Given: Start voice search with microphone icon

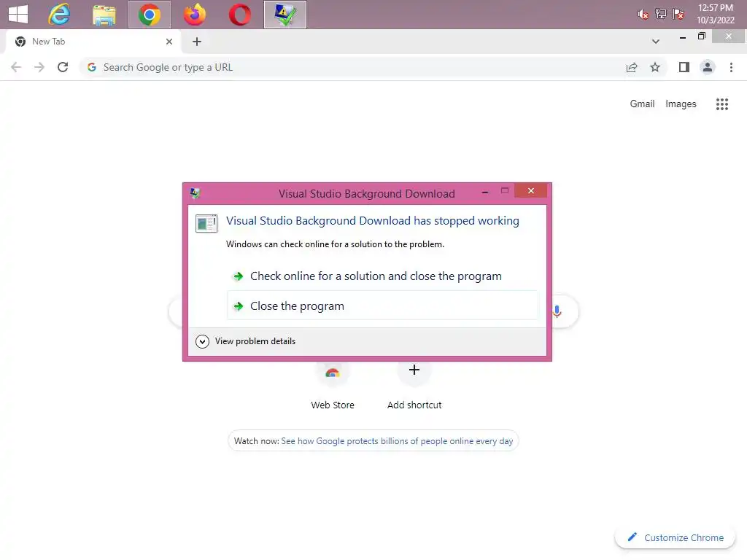Looking at the screenshot, I should pos(557,311).
